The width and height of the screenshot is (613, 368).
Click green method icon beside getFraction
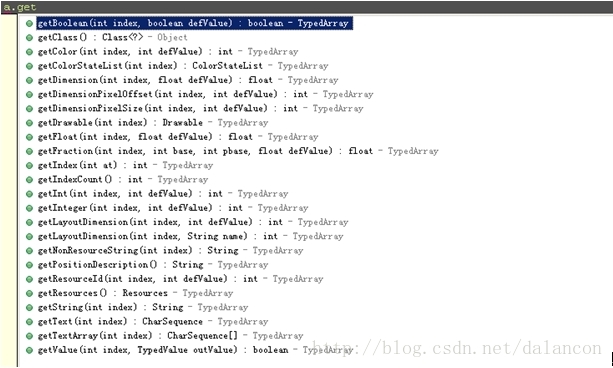click(29, 151)
